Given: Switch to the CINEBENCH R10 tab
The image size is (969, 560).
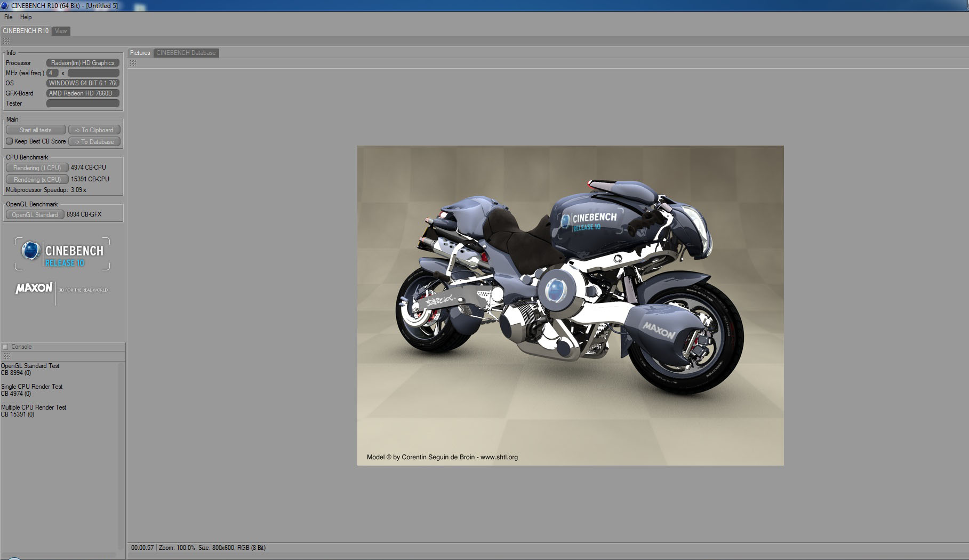Looking at the screenshot, I should point(26,31).
